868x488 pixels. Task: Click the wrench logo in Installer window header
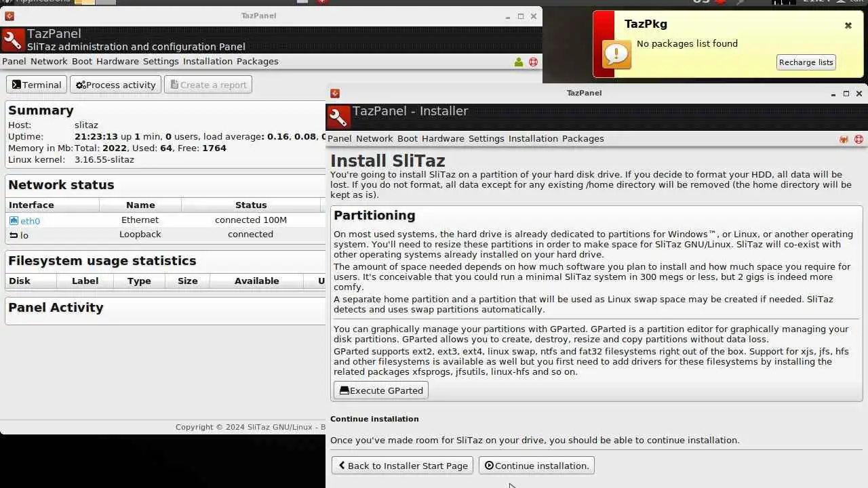click(x=338, y=118)
